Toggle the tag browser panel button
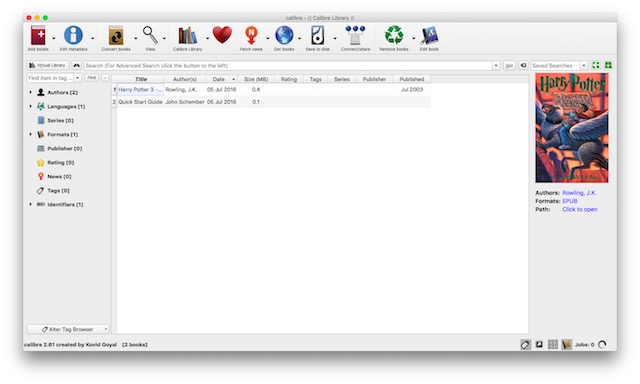This screenshot has height=384, width=640. click(525, 344)
